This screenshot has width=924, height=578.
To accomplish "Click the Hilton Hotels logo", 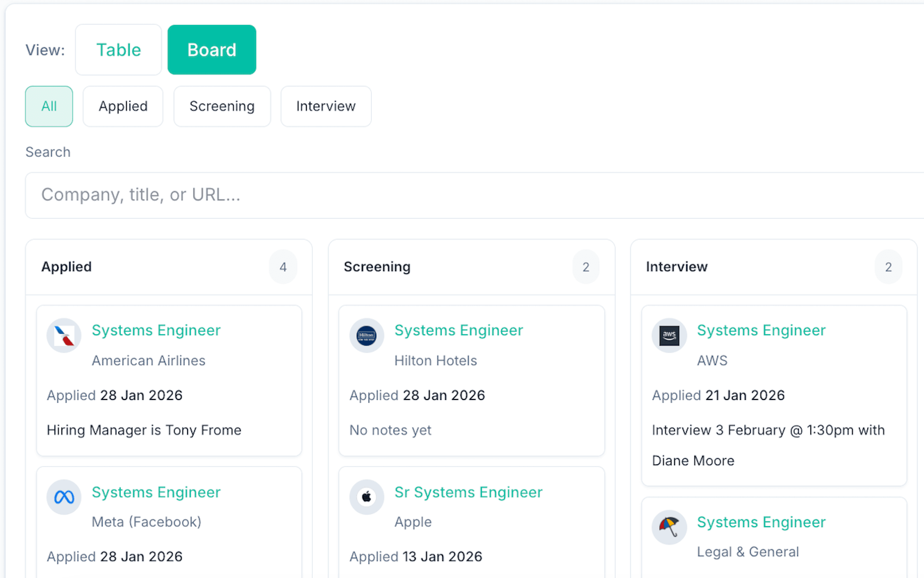I will [x=366, y=335].
